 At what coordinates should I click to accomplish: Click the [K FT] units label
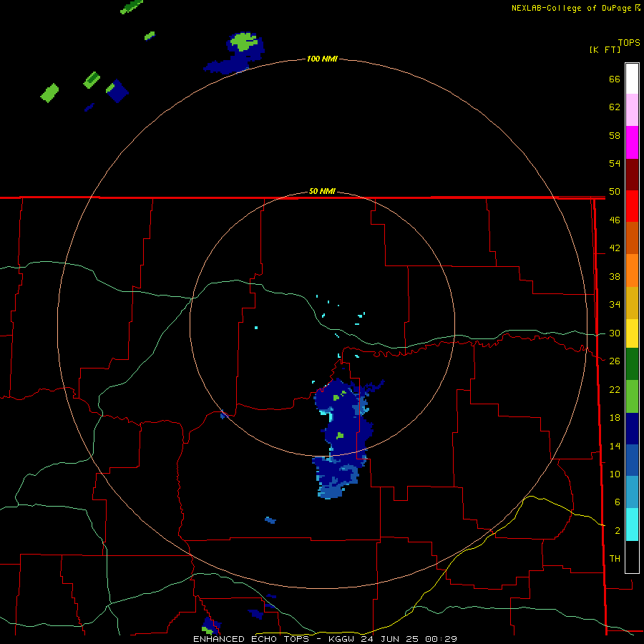[605, 49]
